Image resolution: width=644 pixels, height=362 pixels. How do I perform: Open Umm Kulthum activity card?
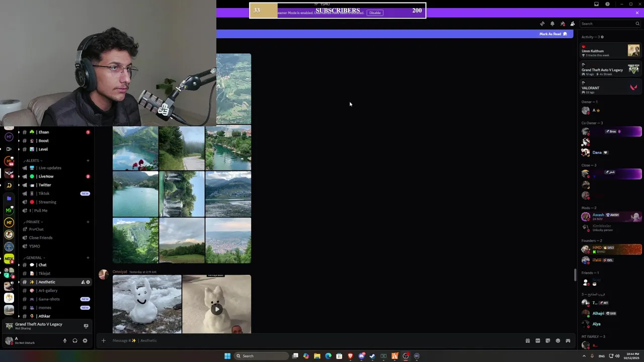click(610, 50)
